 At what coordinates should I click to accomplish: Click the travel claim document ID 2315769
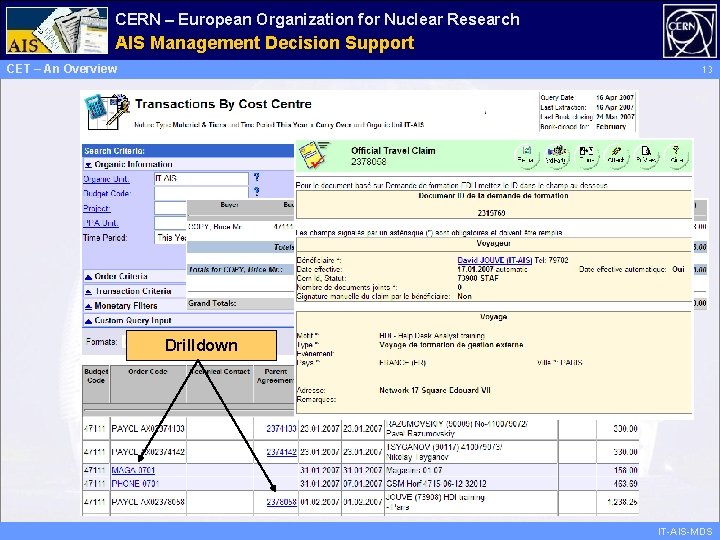click(x=491, y=213)
